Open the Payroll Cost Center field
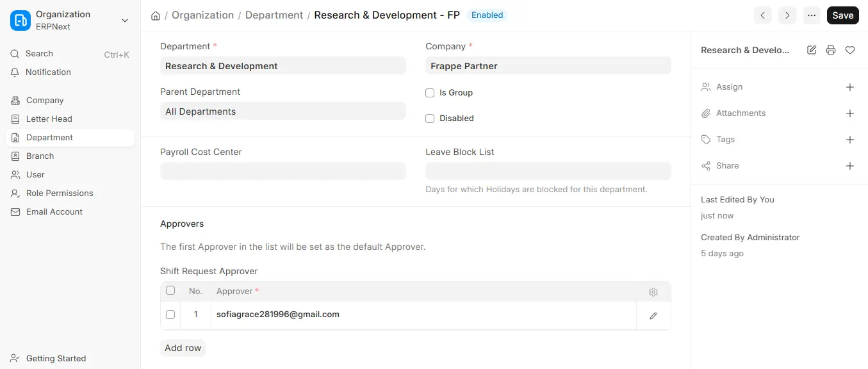Screen dimensions: 868x369 (283, 171)
